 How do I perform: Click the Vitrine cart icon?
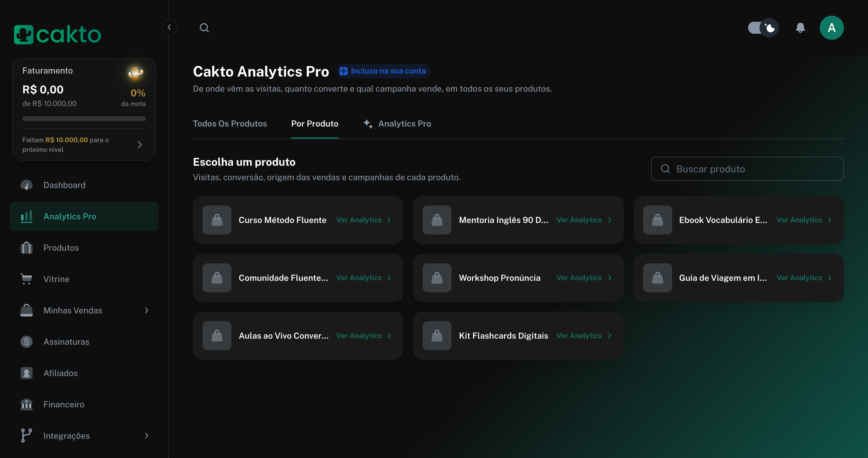click(x=26, y=279)
